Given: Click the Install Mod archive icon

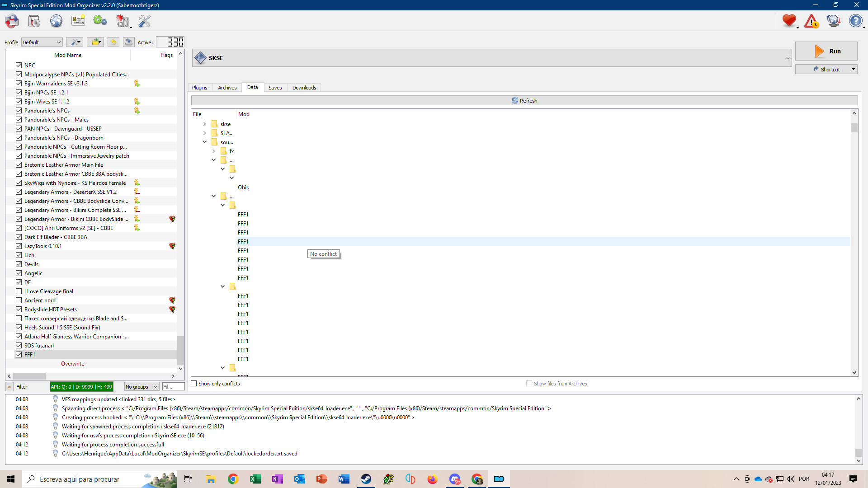Looking at the screenshot, I should 34,21.
